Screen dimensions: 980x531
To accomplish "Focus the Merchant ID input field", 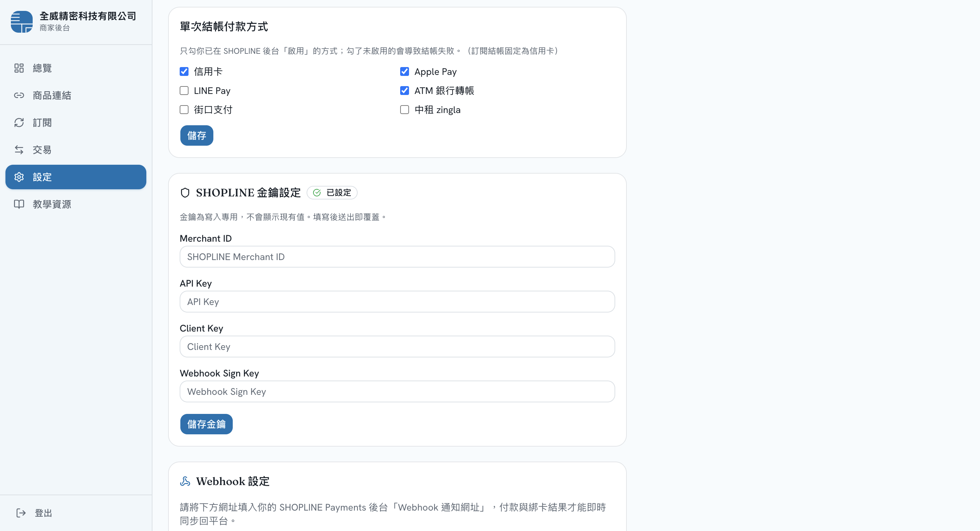I will coord(397,257).
